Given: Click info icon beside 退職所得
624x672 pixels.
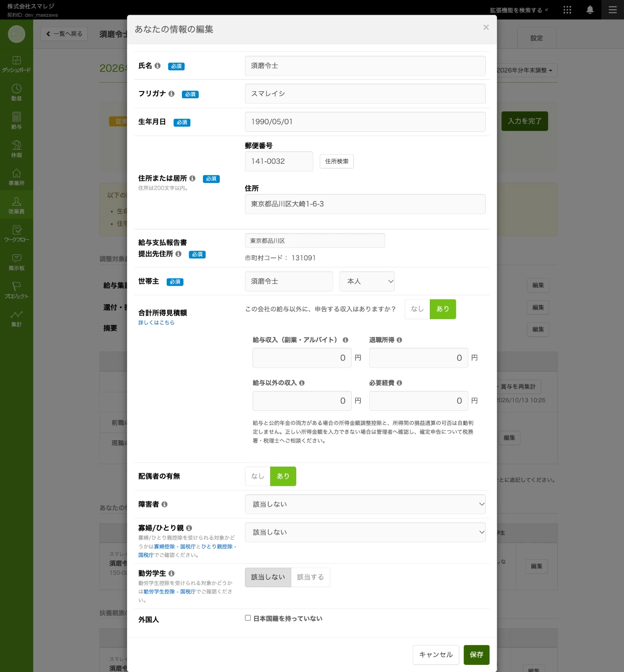Looking at the screenshot, I should click(x=399, y=340).
